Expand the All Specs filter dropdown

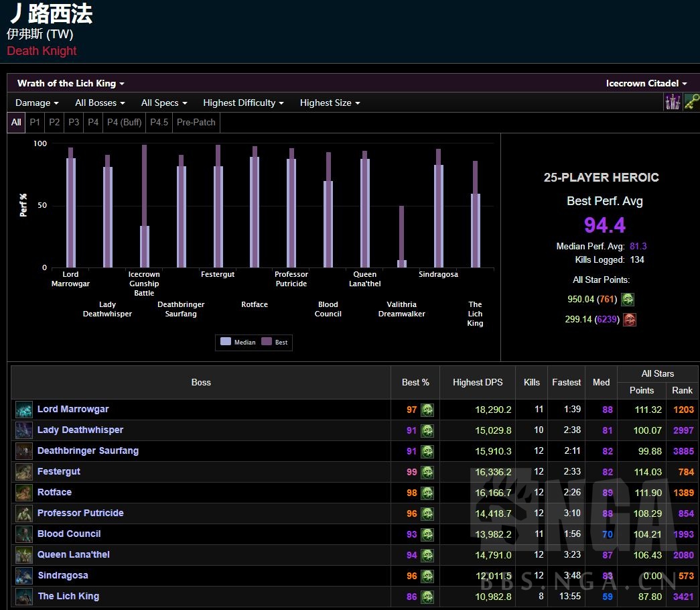164,103
